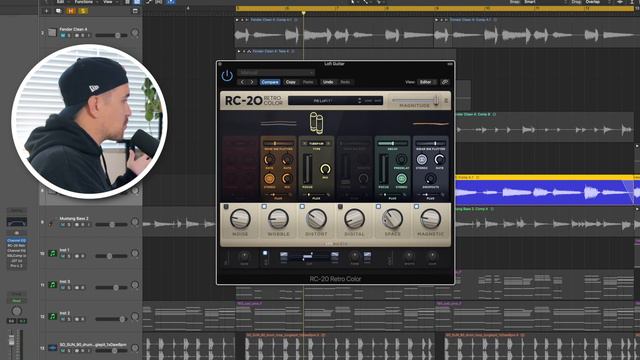
Task: Go to next plugin setting arrow
Action: (x=252, y=82)
